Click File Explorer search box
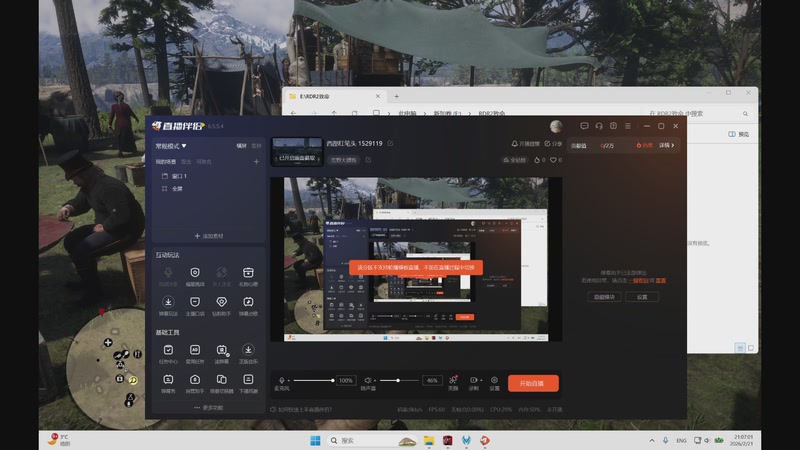The width and height of the screenshot is (800, 450). (x=698, y=113)
